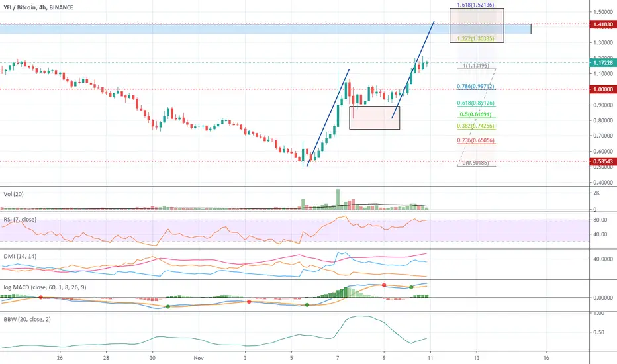617x364 pixels.
Task: Click the 30 date on the time axis
Action: click(x=152, y=358)
